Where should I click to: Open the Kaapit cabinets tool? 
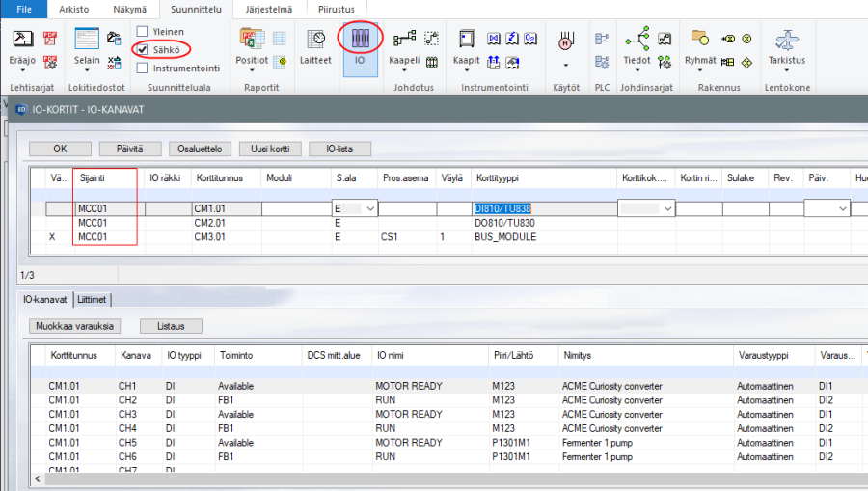coord(466,39)
